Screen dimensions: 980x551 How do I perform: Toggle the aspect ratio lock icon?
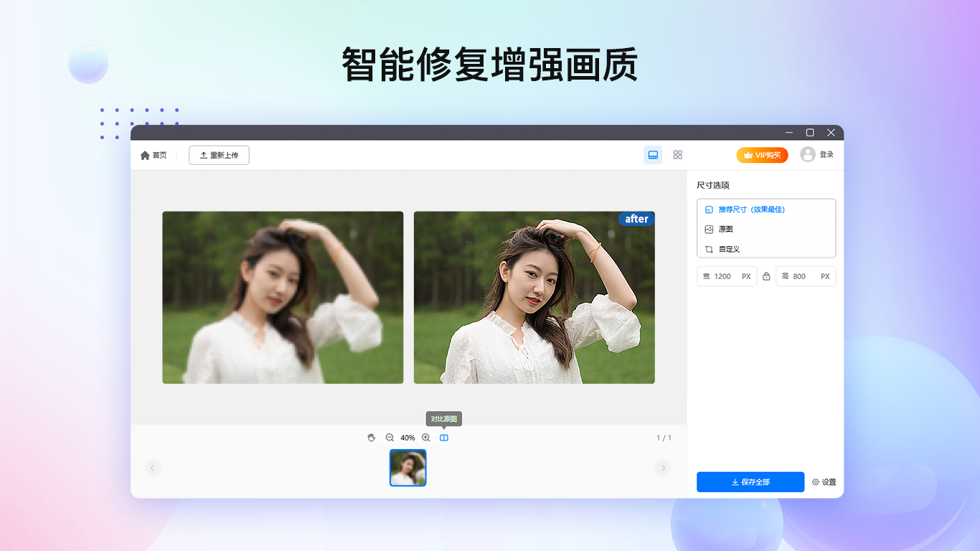click(x=766, y=276)
